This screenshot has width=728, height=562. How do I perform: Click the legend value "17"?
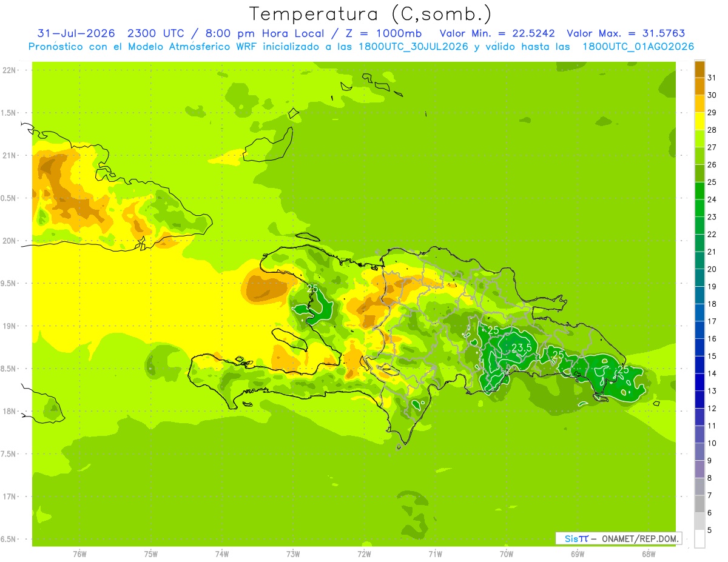click(712, 321)
